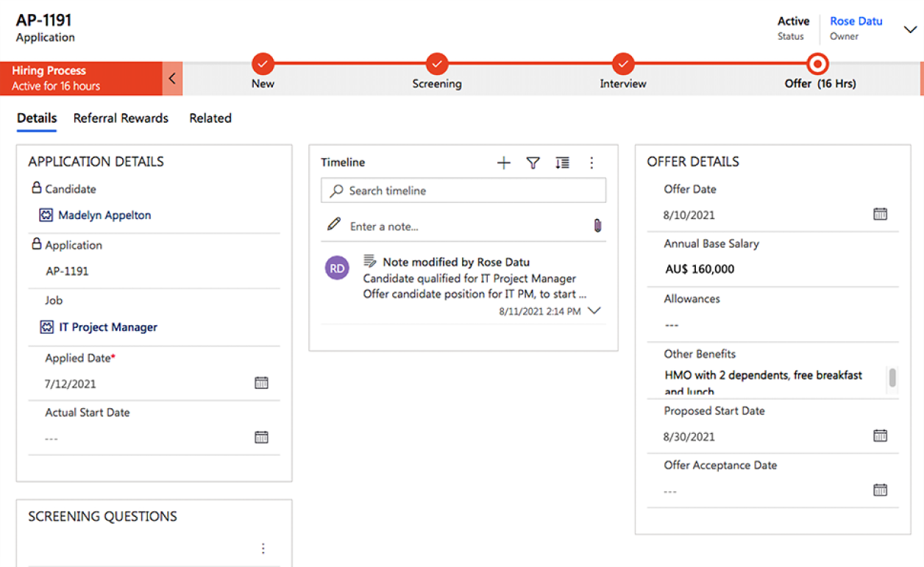924x567 pixels.
Task: Open the Applied Date calendar picker
Action: (x=261, y=383)
